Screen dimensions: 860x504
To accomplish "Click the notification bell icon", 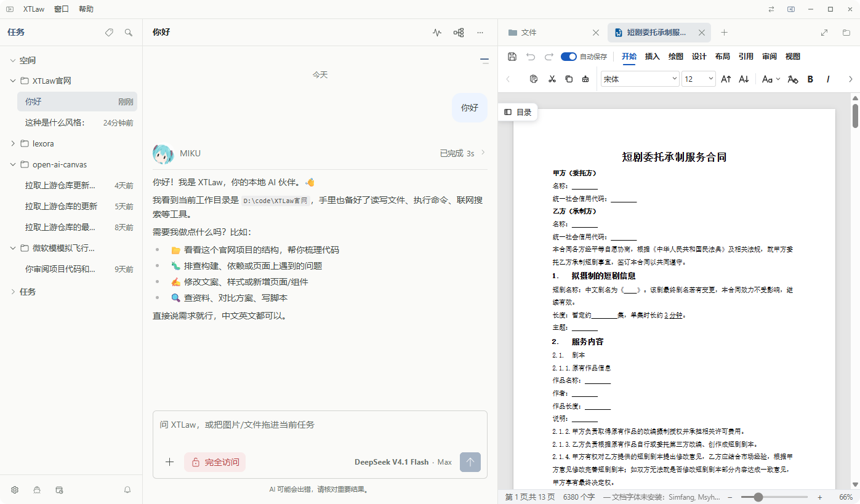I will tap(127, 490).
